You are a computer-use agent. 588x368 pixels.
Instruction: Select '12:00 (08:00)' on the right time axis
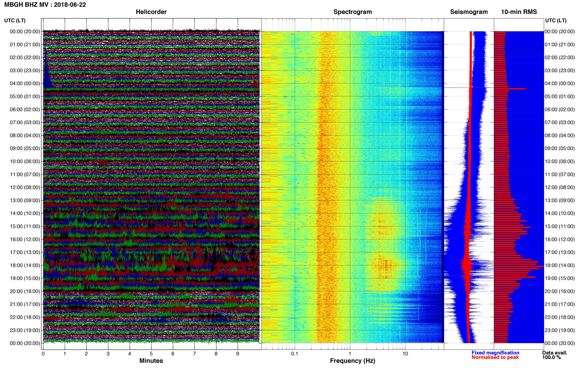pos(560,187)
